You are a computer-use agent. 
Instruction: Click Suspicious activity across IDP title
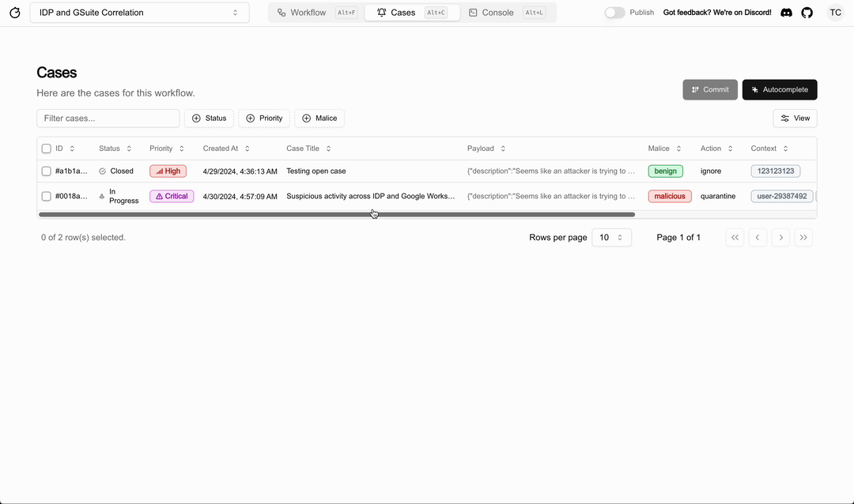click(371, 196)
